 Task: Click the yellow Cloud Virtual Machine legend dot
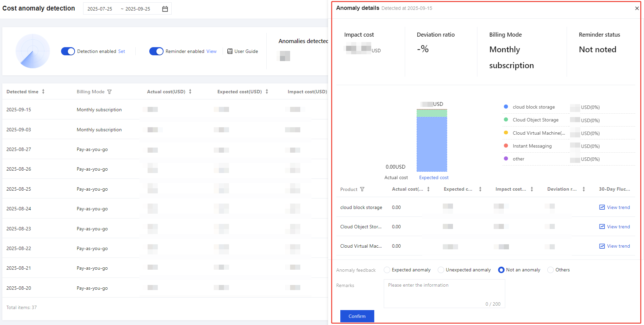[506, 133]
